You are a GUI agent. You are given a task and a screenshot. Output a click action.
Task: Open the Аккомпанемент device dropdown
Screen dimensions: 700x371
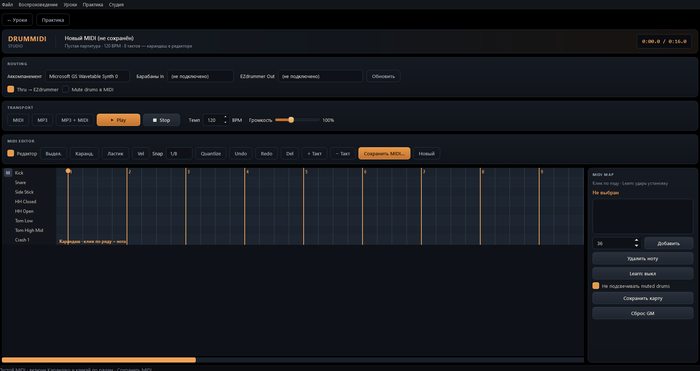coord(88,76)
